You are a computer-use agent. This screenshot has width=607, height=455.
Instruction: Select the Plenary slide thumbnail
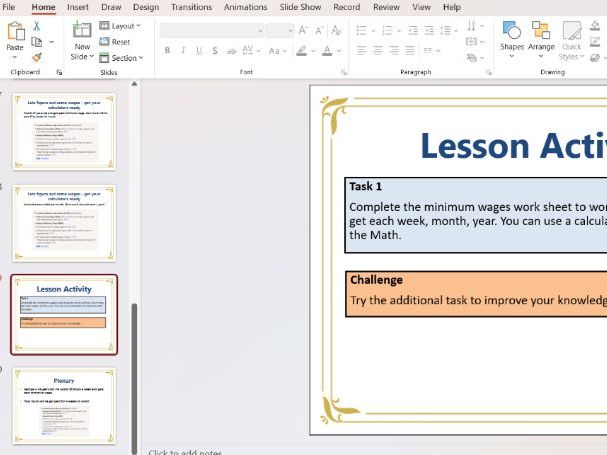tap(64, 406)
